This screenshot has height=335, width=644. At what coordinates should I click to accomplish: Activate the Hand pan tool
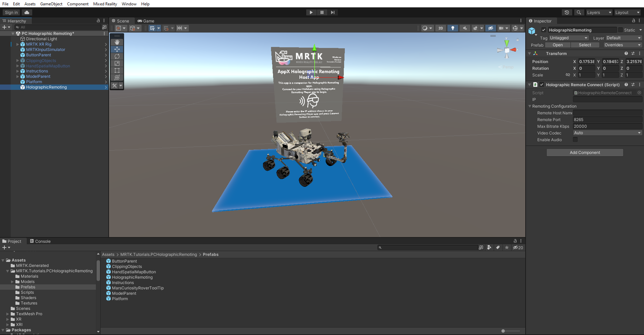pos(117,42)
